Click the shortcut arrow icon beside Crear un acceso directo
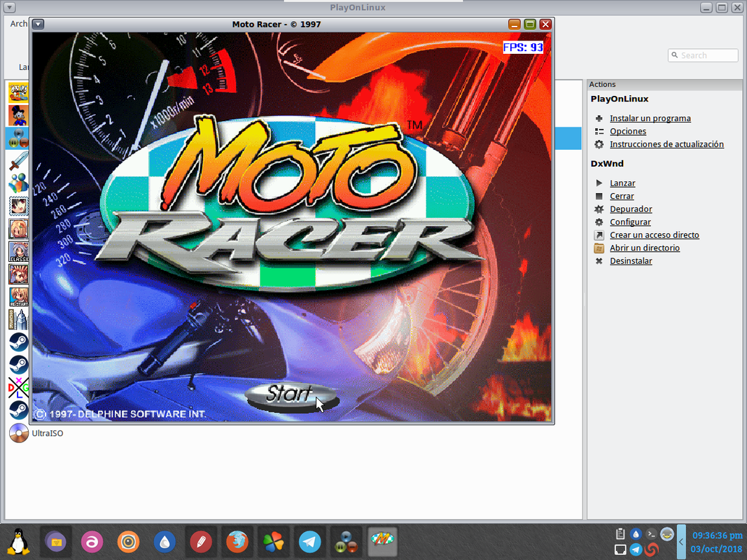747x560 pixels. (599, 234)
